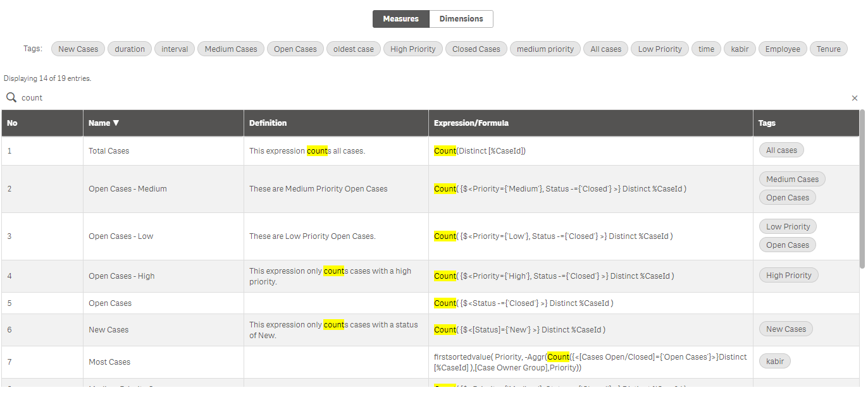Click the Low Priority tag in row 3

(x=788, y=227)
